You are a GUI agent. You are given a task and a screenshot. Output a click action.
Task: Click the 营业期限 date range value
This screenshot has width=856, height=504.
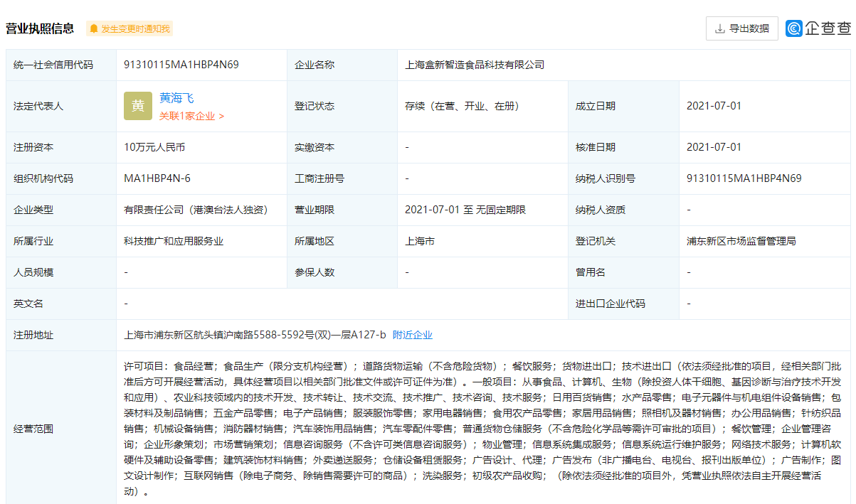[x=465, y=210]
